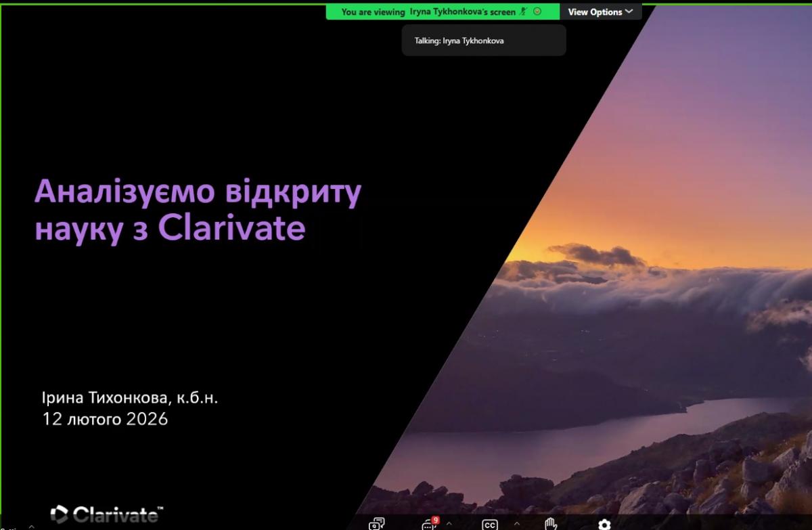Expand the caret next to CC icon
Screen dimensions: 812x530
tap(517, 524)
